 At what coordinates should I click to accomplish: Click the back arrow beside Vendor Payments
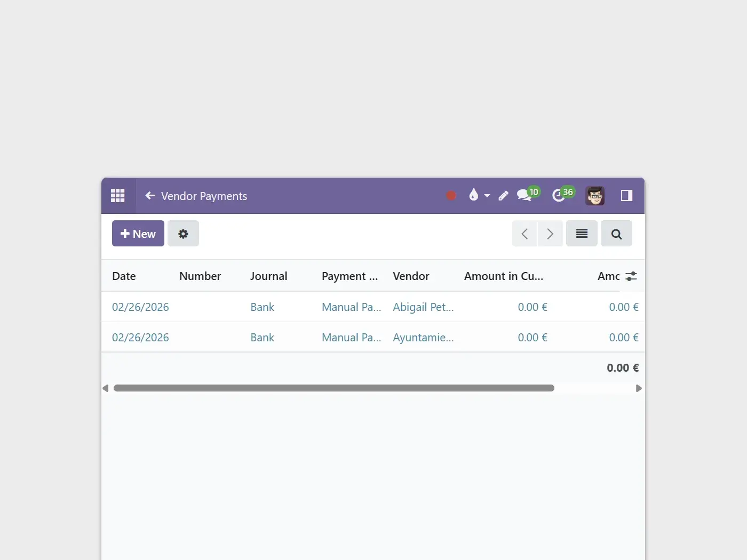(150, 196)
